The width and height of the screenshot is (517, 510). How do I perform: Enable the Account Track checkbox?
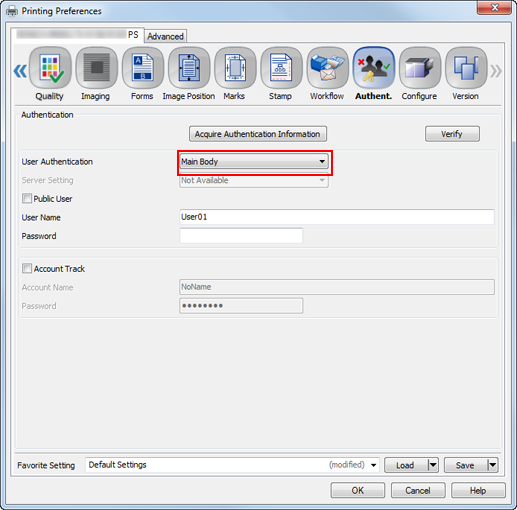point(27,268)
